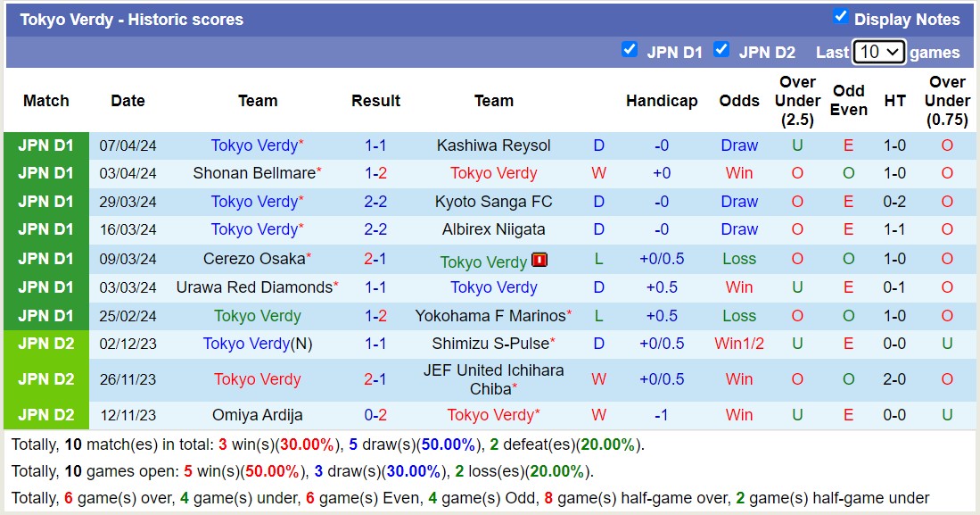Image resolution: width=980 pixels, height=515 pixels.
Task: Click the Tokyo Verdy link on the 07/04/24 row
Action: (254, 145)
